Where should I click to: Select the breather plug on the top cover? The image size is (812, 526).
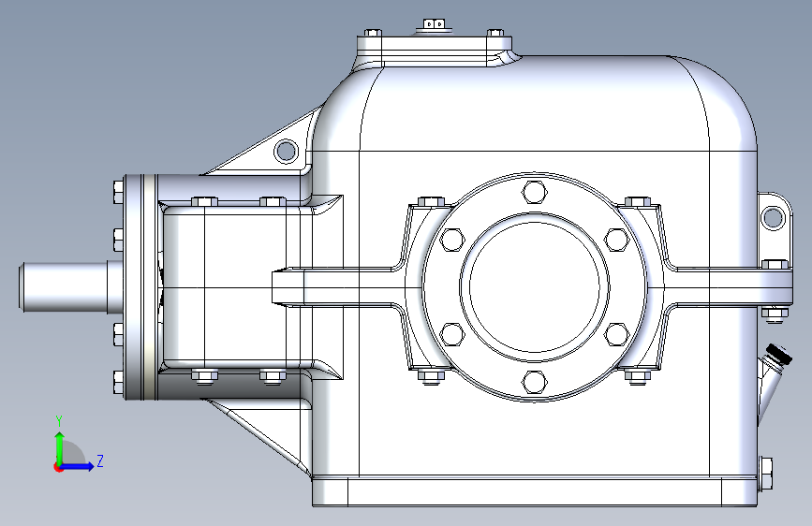pyautogui.click(x=434, y=24)
